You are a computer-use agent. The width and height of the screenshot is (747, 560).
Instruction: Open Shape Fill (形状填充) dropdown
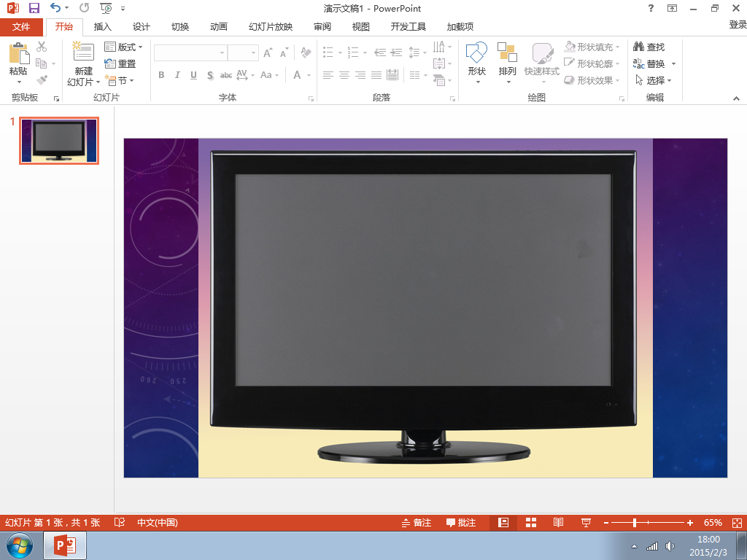(x=592, y=47)
